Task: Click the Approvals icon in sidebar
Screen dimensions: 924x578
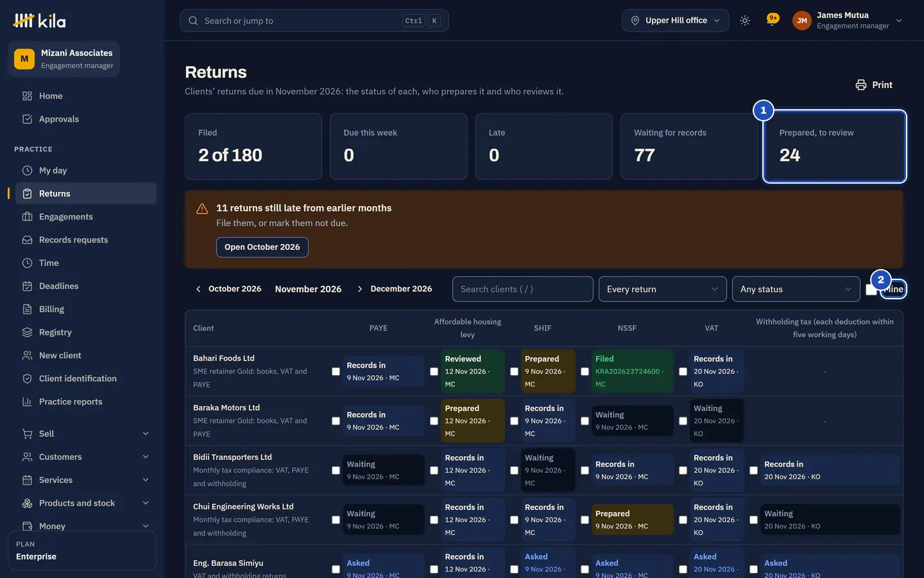Action: (27, 119)
